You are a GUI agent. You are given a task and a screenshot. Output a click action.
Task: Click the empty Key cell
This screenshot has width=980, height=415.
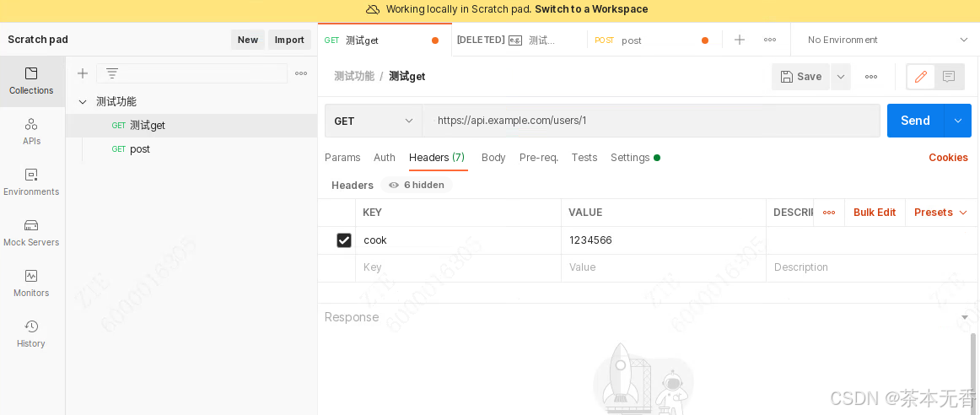point(458,267)
